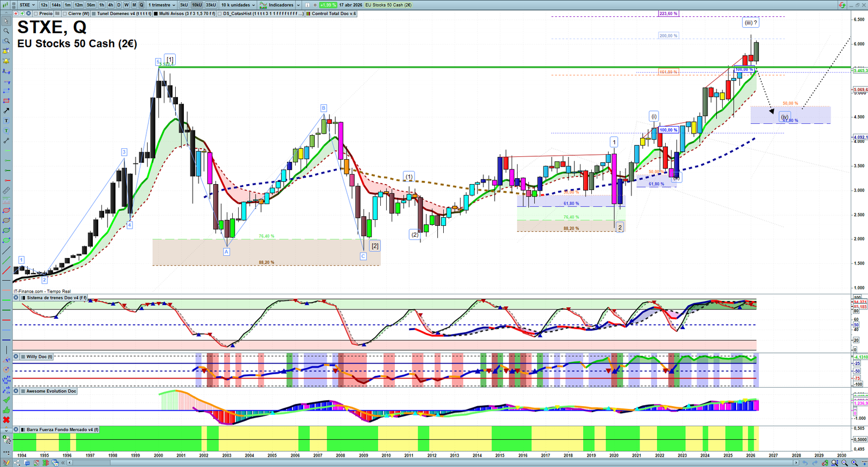Click the '[2]' wave label near 2009 low
Viewport: 868px width, 467px height.
tap(375, 246)
